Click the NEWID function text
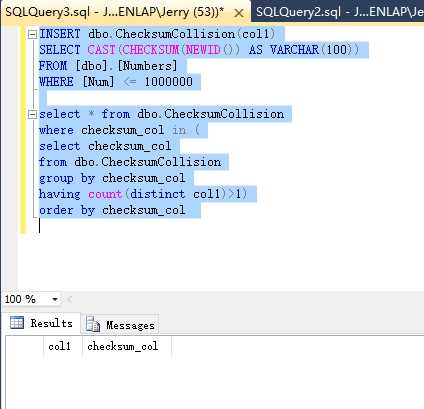Image resolution: width=424 pixels, height=409 pixels. coord(203,50)
